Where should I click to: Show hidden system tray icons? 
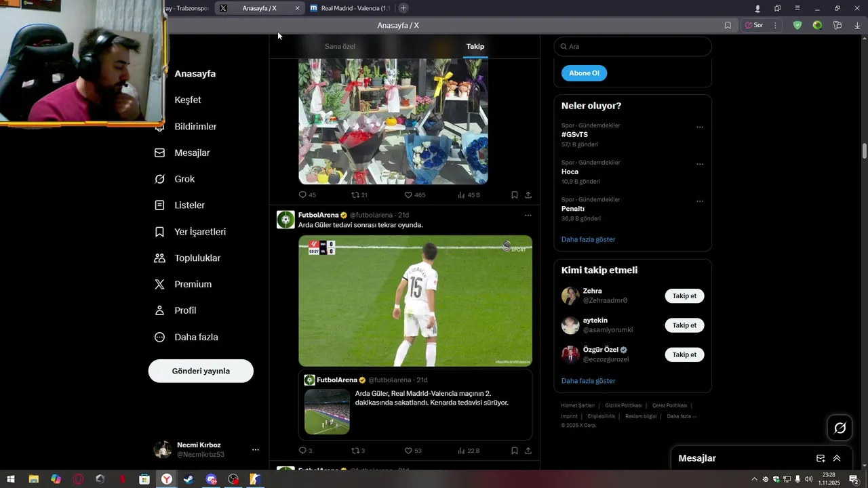(755, 479)
